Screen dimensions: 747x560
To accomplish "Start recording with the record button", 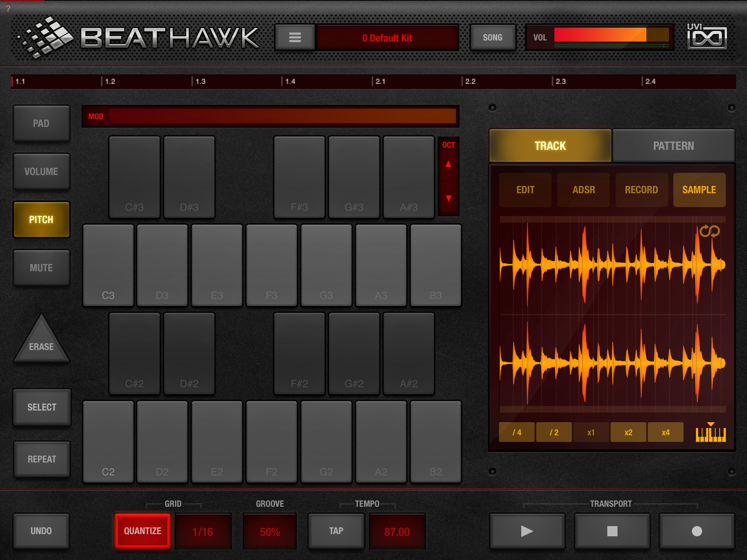I will click(697, 531).
